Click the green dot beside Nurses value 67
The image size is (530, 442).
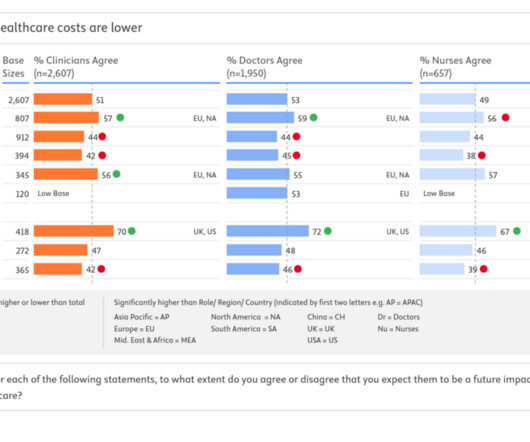coord(517,231)
